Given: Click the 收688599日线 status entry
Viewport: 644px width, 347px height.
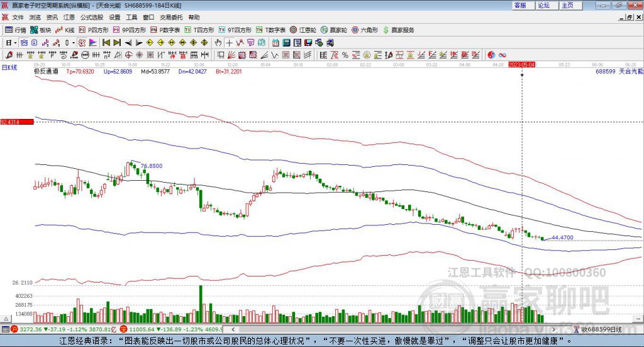Looking at the screenshot, I should 598,329.
